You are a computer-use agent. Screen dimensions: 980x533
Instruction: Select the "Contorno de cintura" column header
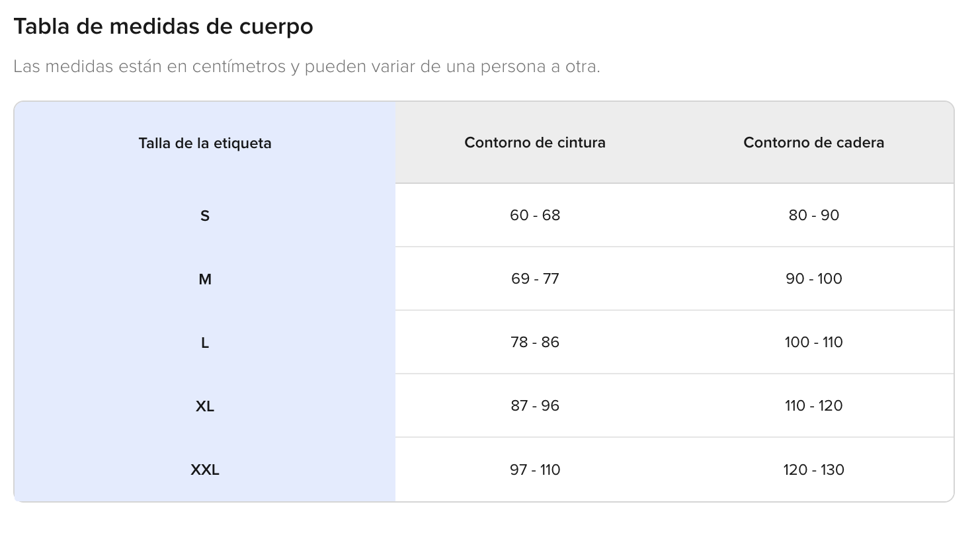coord(535,142)
